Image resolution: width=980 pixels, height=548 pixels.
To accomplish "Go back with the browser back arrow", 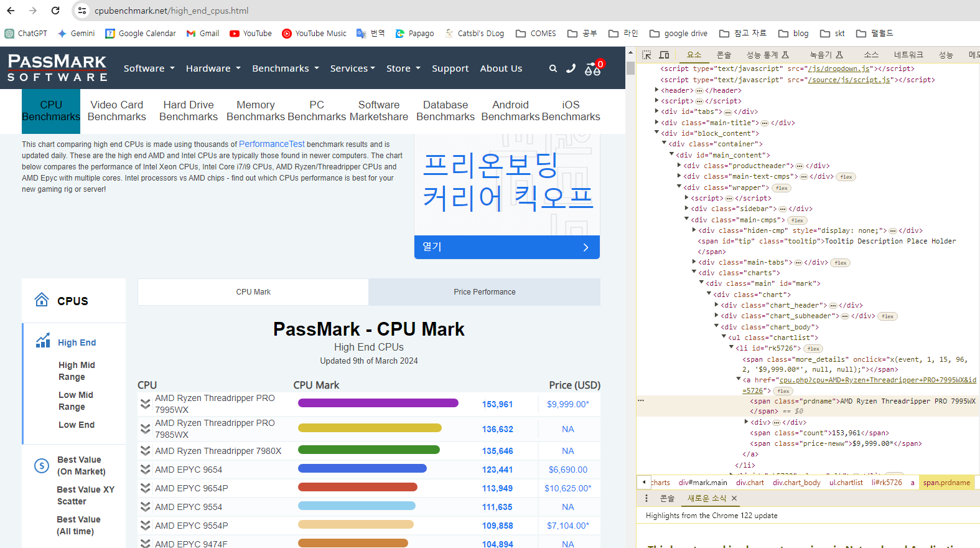I will pyautogui.click(x=11, y=11).
